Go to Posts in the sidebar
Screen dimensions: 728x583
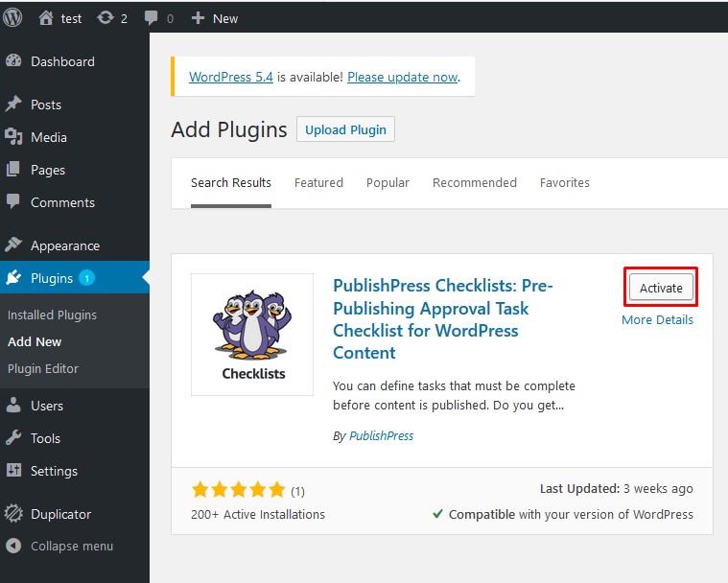(x=45, y=105)
